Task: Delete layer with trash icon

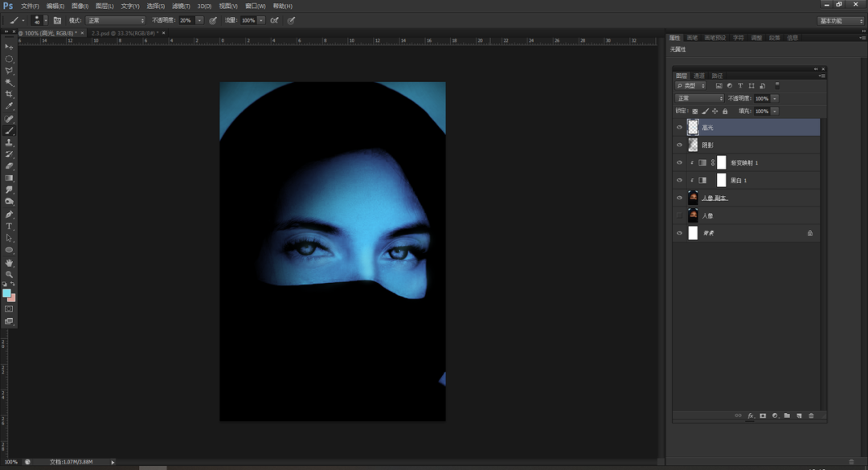Action: point(812,415)
